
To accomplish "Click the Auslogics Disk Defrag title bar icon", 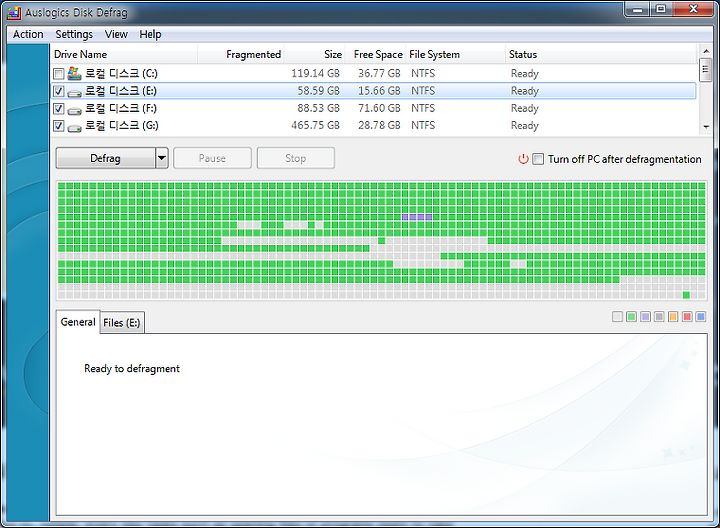I will [x=14, y=12].
